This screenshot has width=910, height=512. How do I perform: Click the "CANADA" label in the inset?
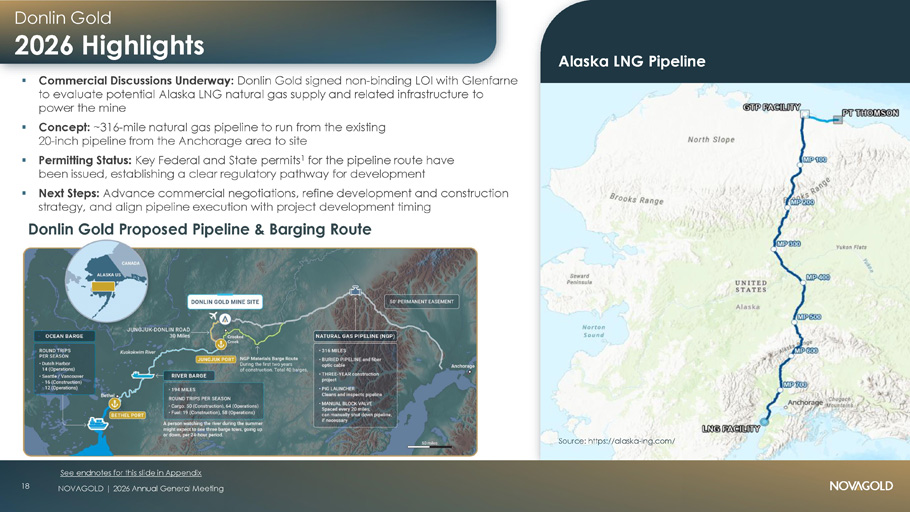(131, 263)
